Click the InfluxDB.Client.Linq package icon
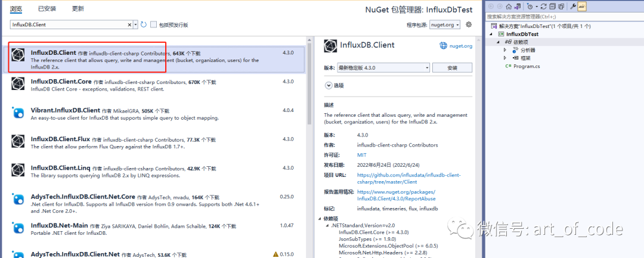Viewport: 644px width, 258px height. pos(18,170)
